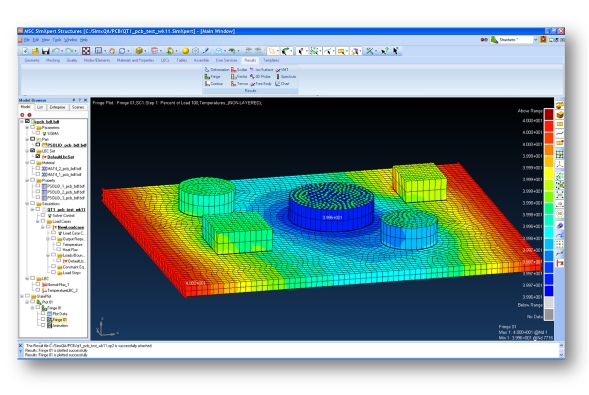Click the open folder toolbar icon

tap(35, 51)
